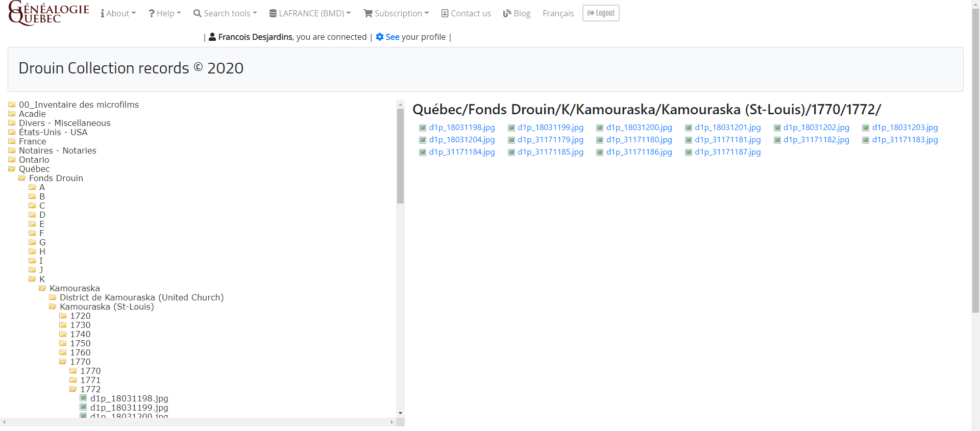Open d1p_18031198.jpg in file list
Screen dimensions: 980x431
click(462, 128)
